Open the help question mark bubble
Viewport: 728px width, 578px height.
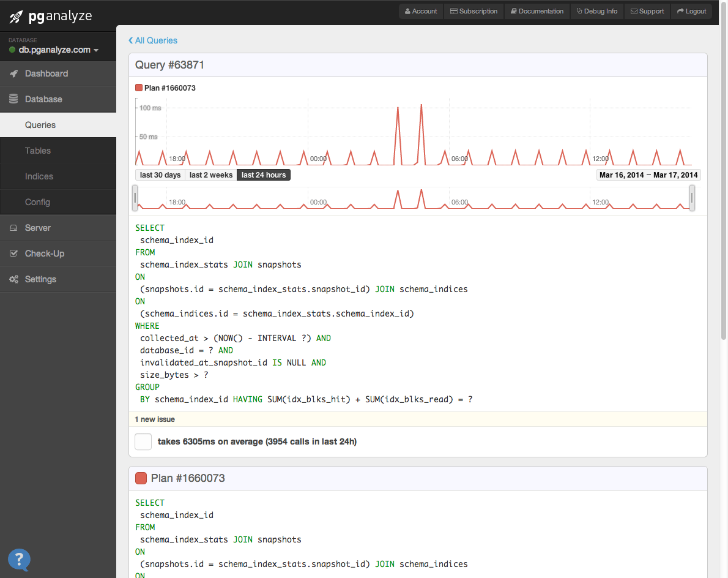coord(19,560)
